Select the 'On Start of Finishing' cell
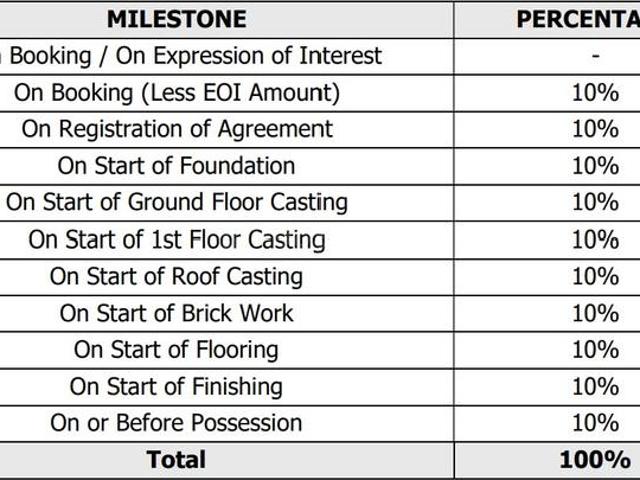Viewport: 640px width, 480px height. coord(176,386)
